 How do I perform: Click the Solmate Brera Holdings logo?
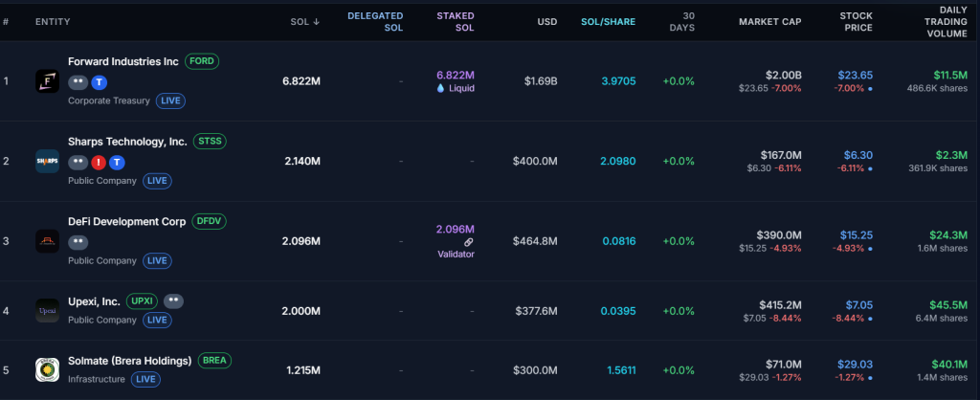[x=47, y=369]
